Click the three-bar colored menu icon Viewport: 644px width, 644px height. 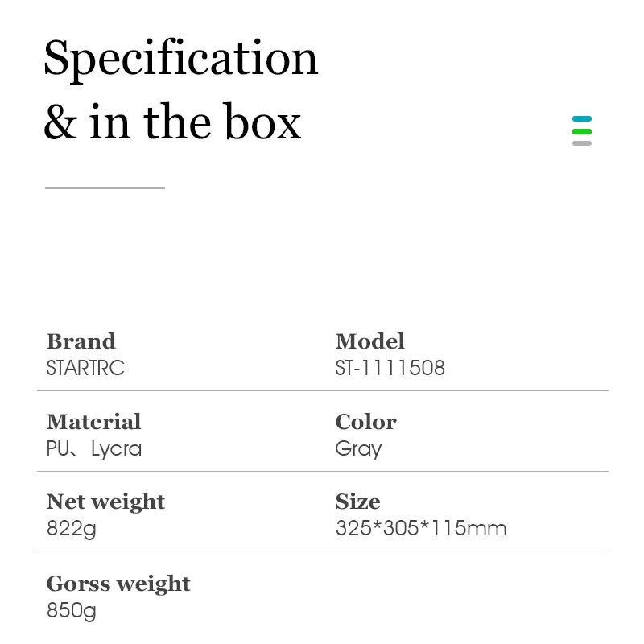pyautogui.click(x=581, y=130)
